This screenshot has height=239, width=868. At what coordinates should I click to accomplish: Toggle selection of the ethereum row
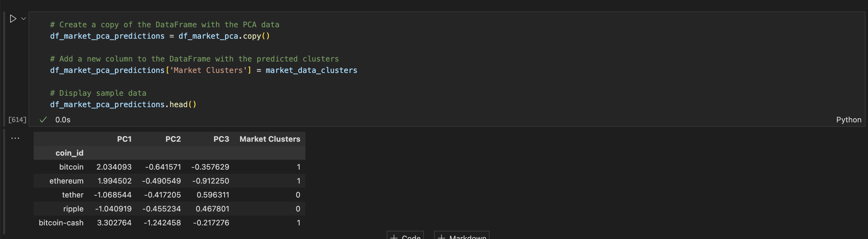click(x=66, y=181)
